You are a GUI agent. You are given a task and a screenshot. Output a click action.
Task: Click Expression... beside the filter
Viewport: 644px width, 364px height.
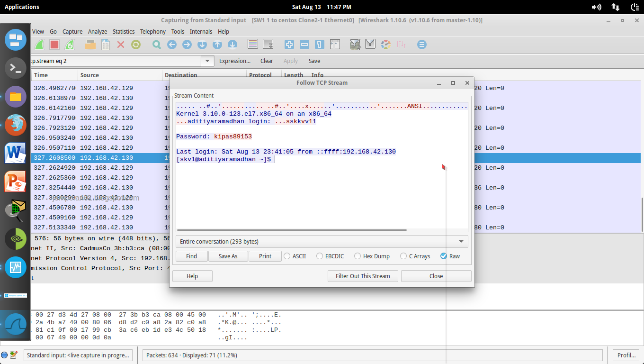[235, 61]
